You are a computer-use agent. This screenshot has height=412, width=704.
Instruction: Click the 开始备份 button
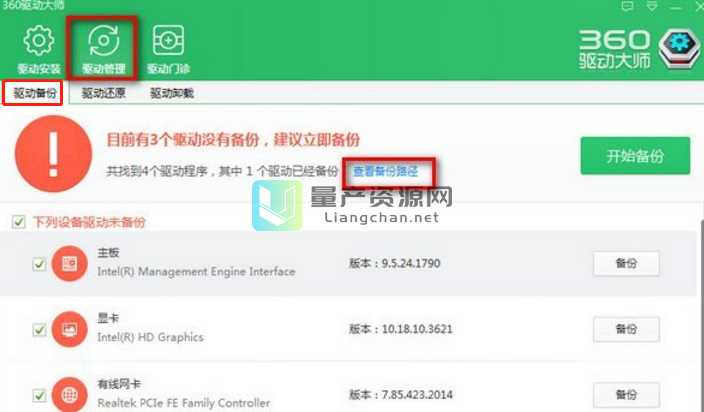(635, 156)
